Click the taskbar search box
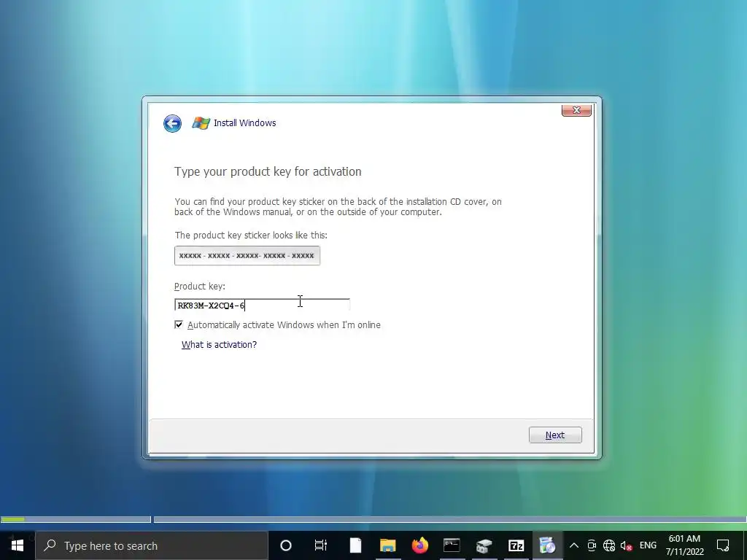This screenshot has width=747, height=560. tap(152, 545)
